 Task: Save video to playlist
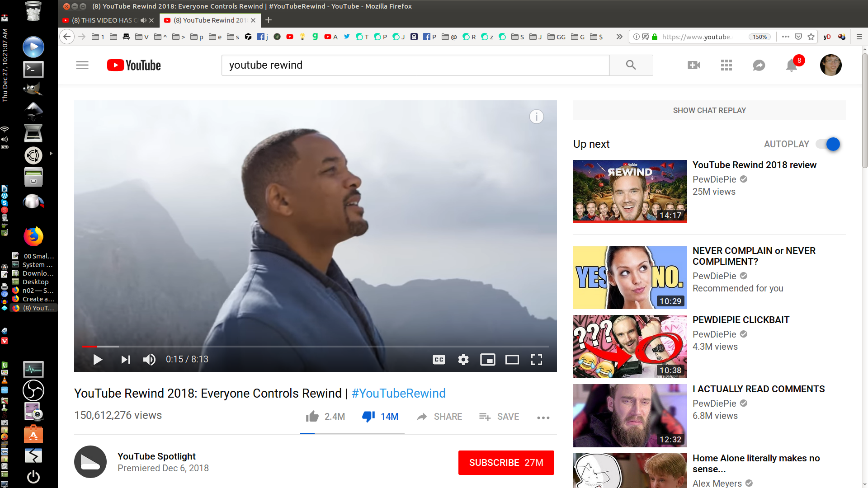(x=499, y=417)
